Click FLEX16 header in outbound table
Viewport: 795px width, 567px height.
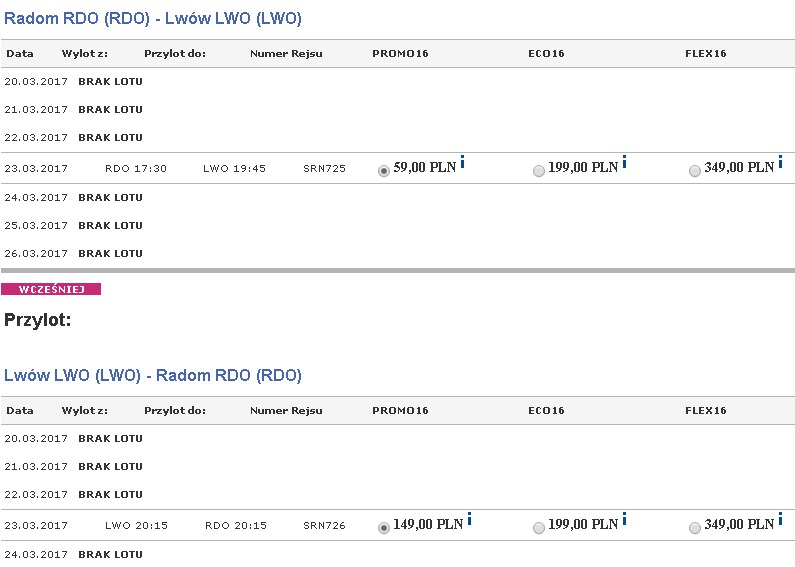coord(705,54)
